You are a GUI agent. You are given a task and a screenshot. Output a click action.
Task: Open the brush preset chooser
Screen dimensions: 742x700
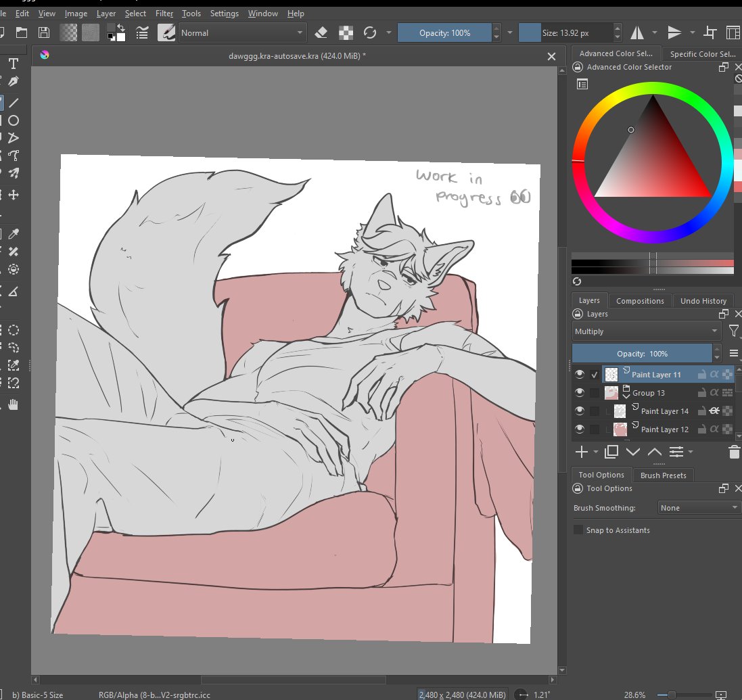(x=166, y=32)
